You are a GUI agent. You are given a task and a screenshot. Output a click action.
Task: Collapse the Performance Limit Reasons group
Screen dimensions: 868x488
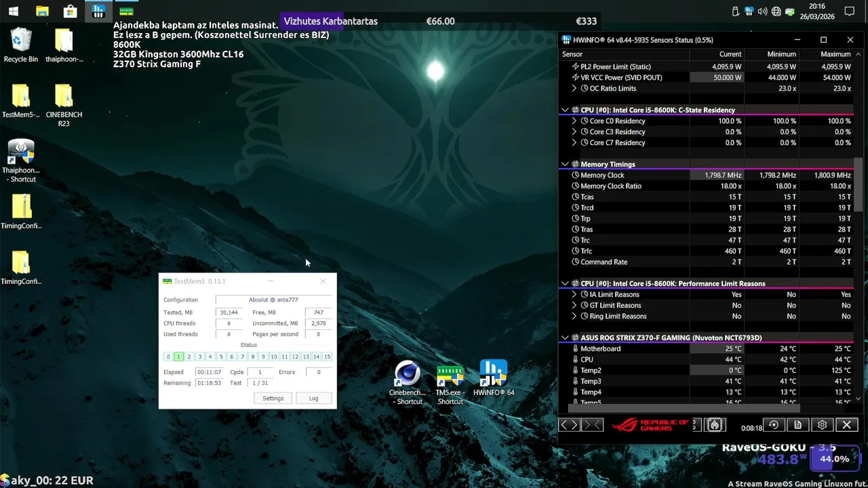tap(565, 283)
